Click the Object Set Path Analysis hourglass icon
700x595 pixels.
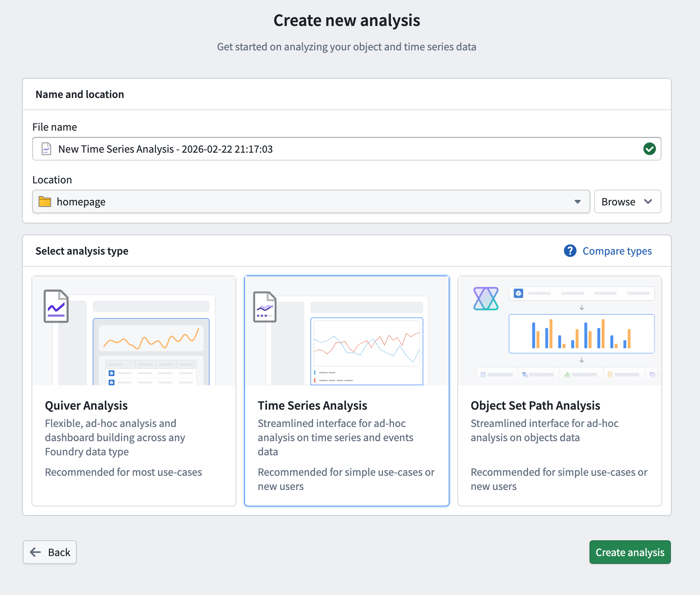coord(485,299)
